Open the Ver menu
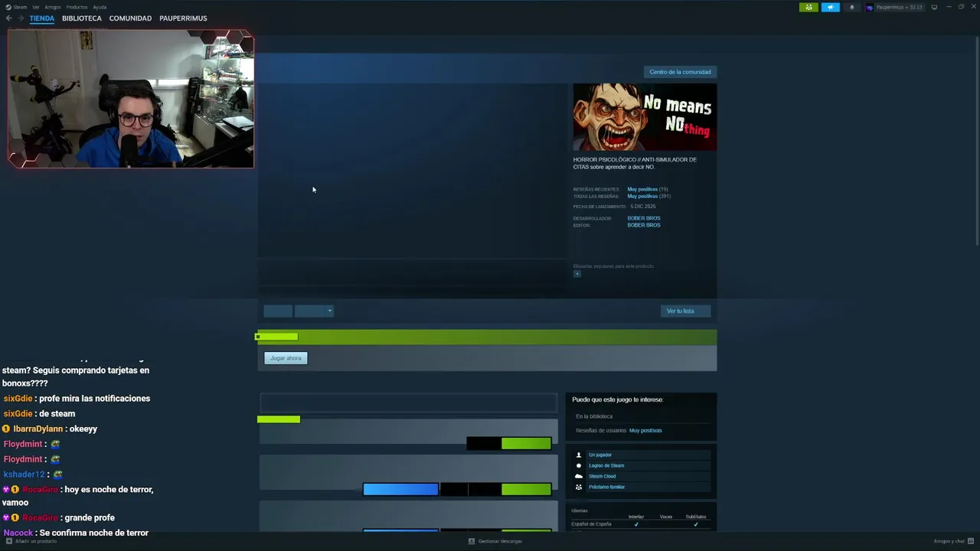Image resolution: width=980 pixels, height=551 pixels. (36, 7)
